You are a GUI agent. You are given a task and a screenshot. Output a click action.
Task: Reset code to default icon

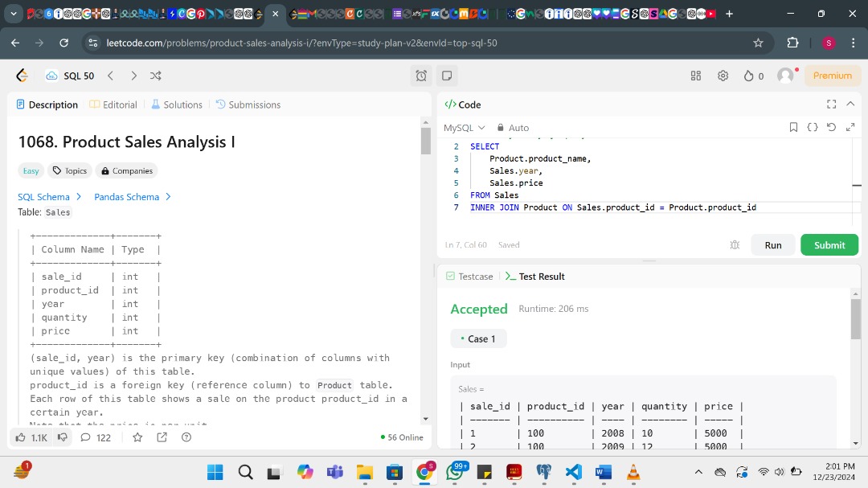coord(832,127)
